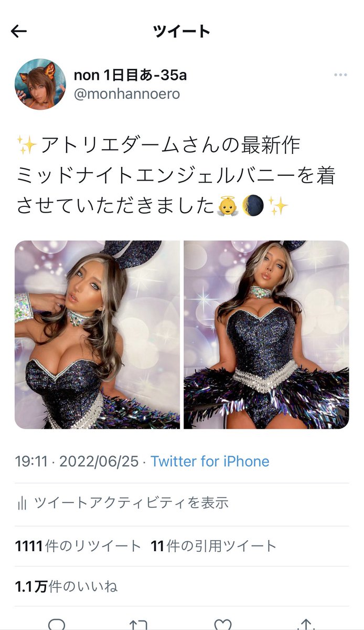The height and width of the screenshot is (630, 364).
Task: Tap the fox-ear profile avatar
Action: point(40,84)
